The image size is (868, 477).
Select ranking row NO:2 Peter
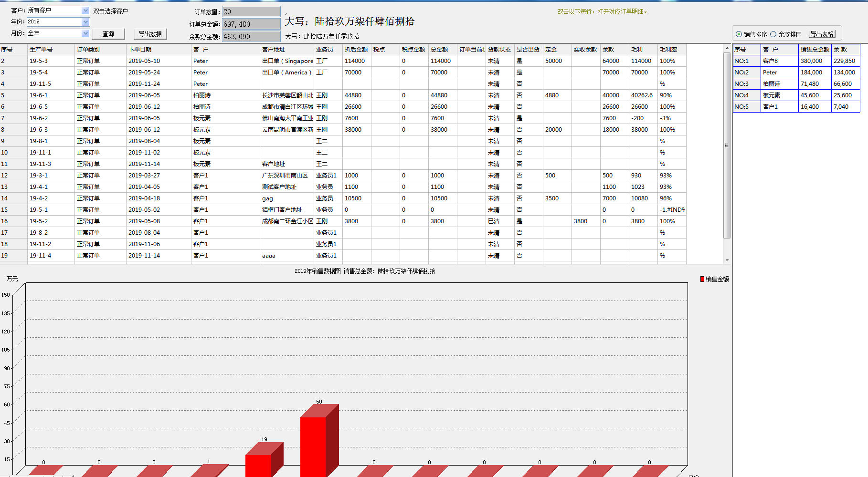[x=796, y=72]
